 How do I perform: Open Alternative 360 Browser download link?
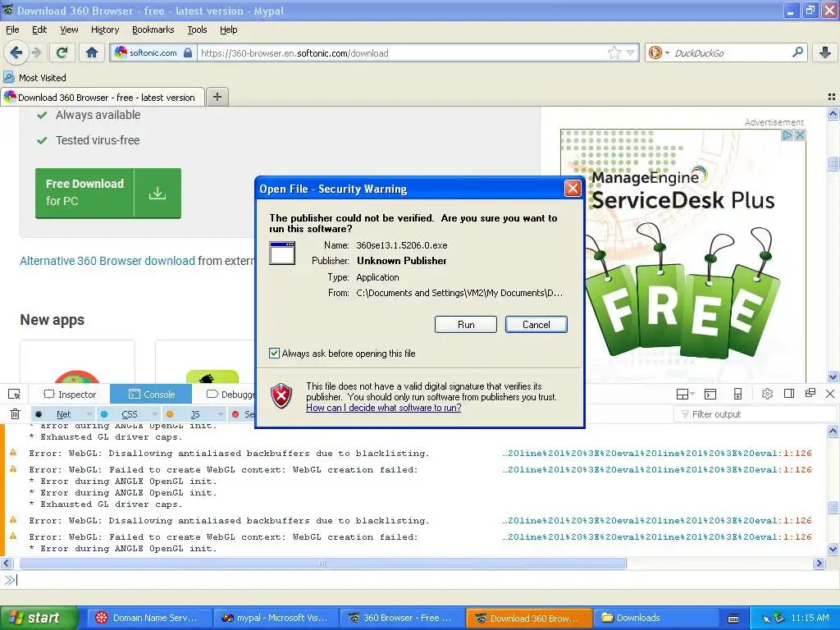point(107,261)
